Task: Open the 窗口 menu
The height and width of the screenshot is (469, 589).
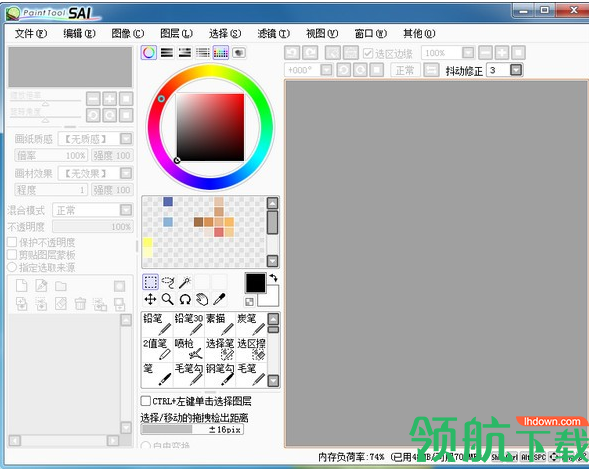Action: click(370, 34)
